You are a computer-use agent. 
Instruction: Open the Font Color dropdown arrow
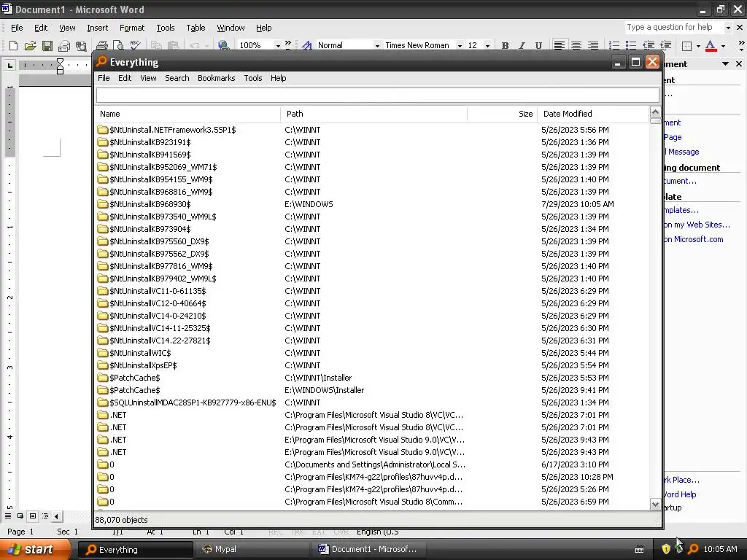[x=723, y=46]
